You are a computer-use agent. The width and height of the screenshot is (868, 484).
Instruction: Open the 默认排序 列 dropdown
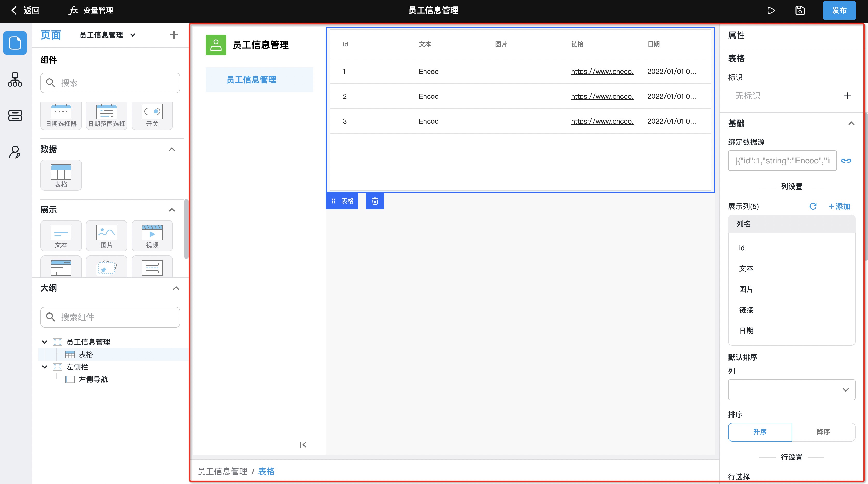(792, 390)
